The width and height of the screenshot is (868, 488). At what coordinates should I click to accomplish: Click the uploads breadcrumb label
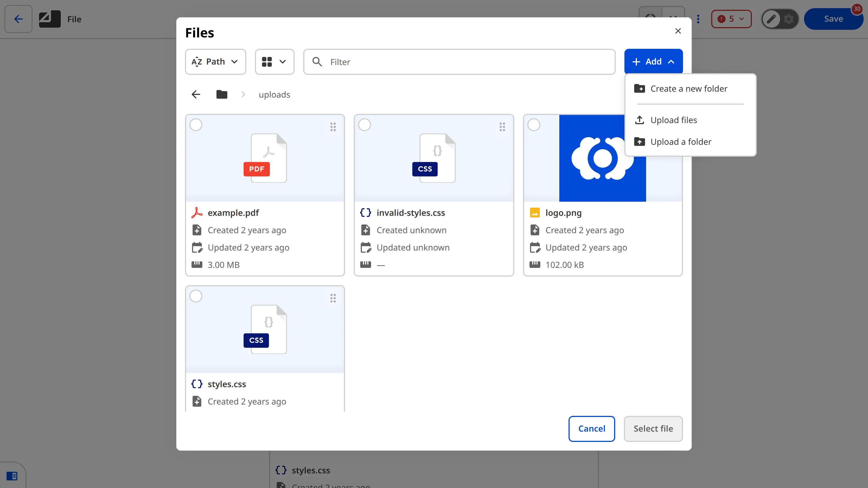(274, 95)
